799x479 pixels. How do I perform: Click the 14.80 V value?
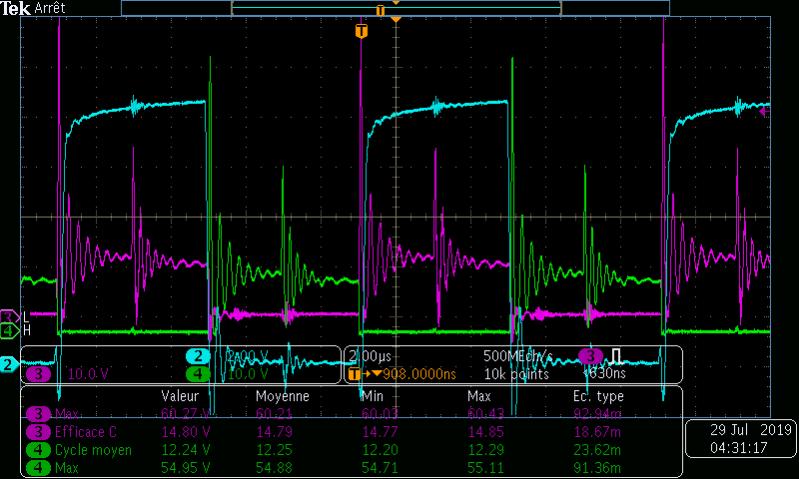[185, 432]
